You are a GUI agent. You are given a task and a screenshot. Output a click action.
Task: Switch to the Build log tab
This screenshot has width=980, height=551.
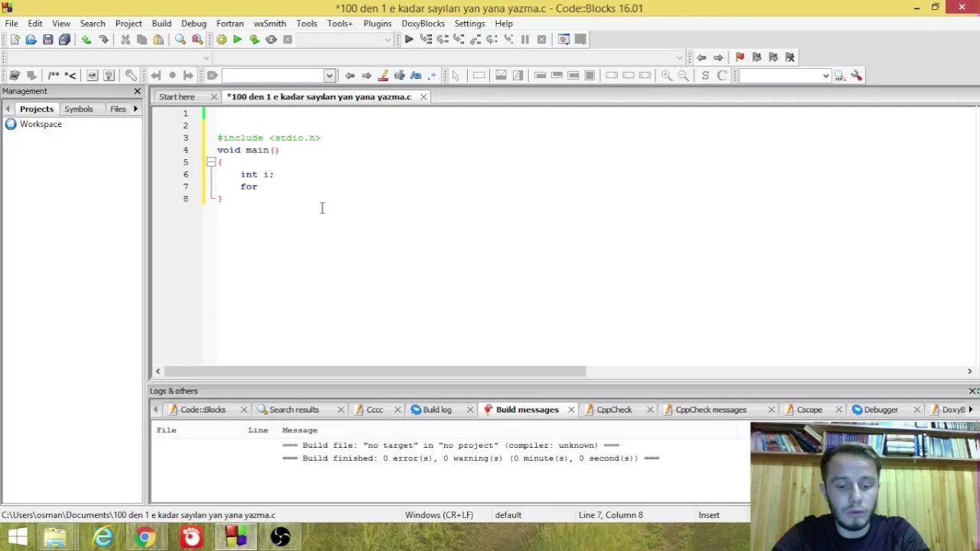pos(438,409)
